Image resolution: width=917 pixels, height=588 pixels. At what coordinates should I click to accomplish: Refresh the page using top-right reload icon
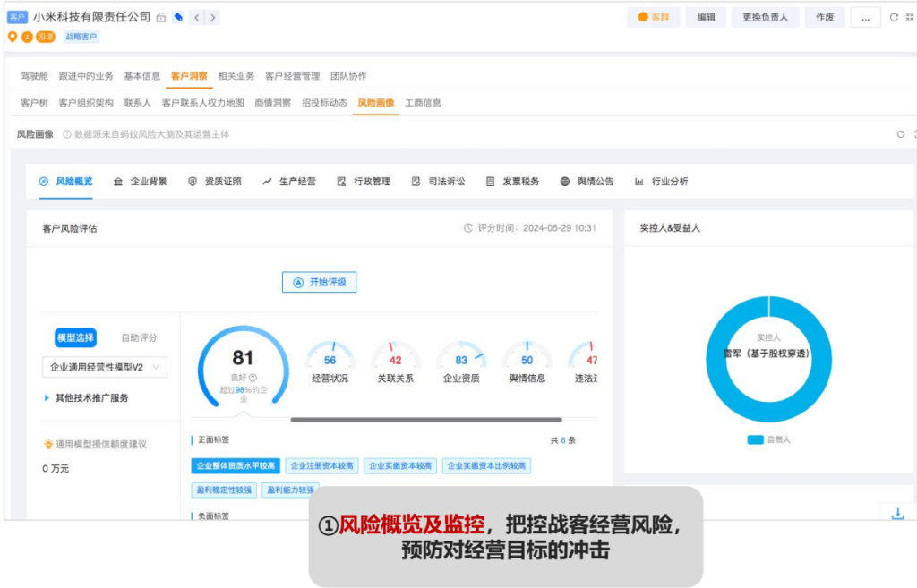(x=894, y=17)
